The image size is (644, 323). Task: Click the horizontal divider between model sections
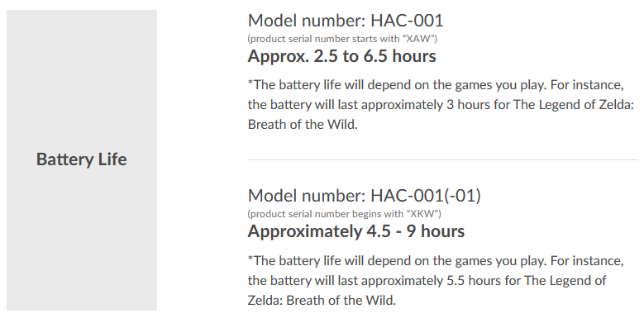tap(442, 159)
